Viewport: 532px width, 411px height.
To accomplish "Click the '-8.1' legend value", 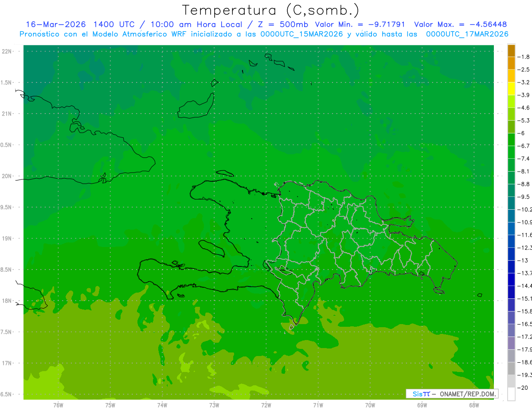I will tap(524, 171).
